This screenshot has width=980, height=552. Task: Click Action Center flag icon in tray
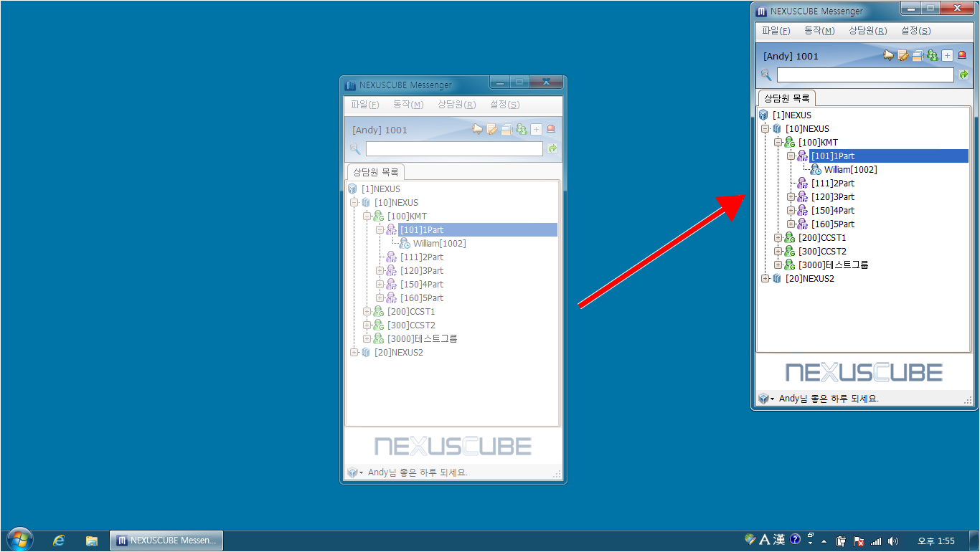click(859, 541)
